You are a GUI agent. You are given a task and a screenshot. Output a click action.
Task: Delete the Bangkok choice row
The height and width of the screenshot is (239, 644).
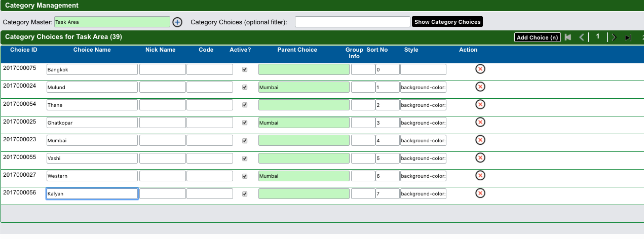(x=480, y=69)
